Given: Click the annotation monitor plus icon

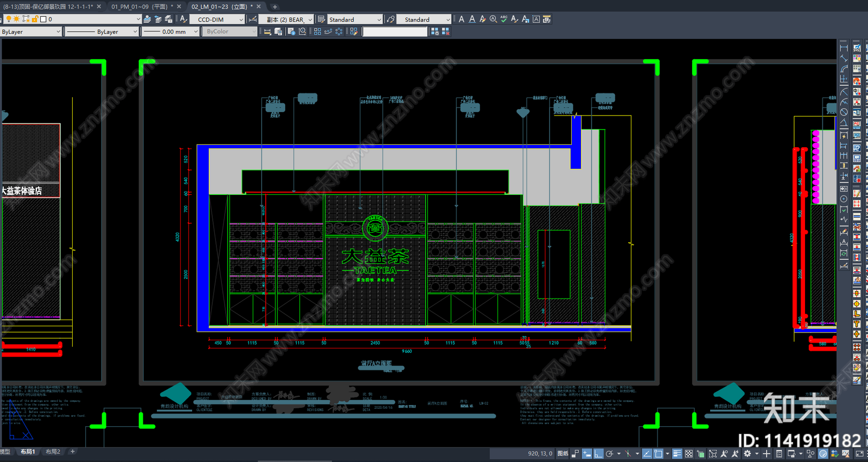Looking at the screenshot, I should pos(767,453).
